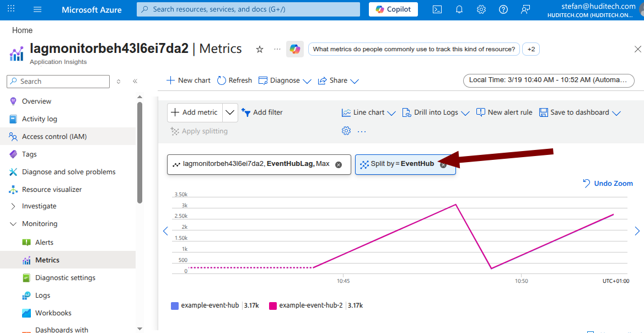This screenshot has width=644, height=333.
Task: Click the help question mark icon
Action: point(503,9)
